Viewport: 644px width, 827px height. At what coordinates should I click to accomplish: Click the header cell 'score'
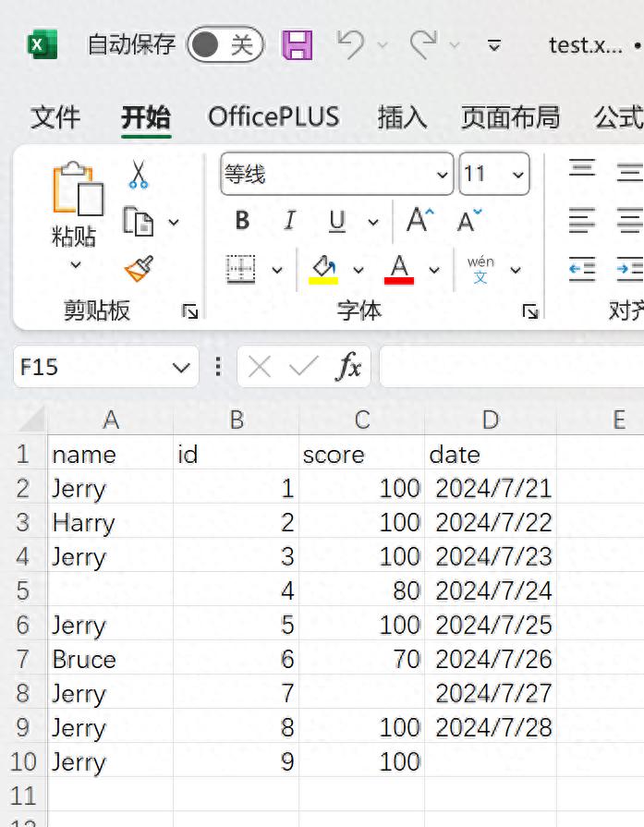362,454
